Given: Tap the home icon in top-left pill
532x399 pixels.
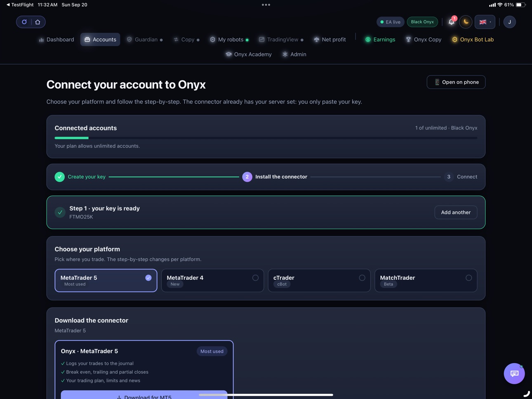Looking at the screenshot, I should (38, 22).
